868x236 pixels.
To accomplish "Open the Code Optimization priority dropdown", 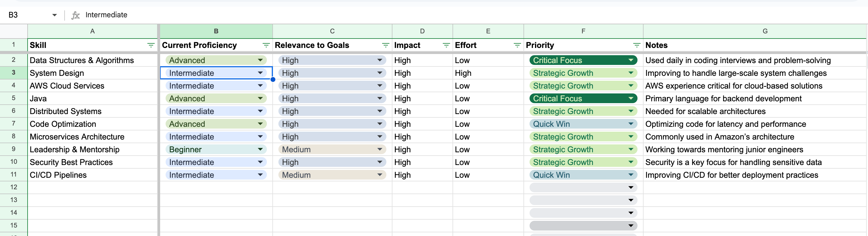I will [x=631, y=124].
